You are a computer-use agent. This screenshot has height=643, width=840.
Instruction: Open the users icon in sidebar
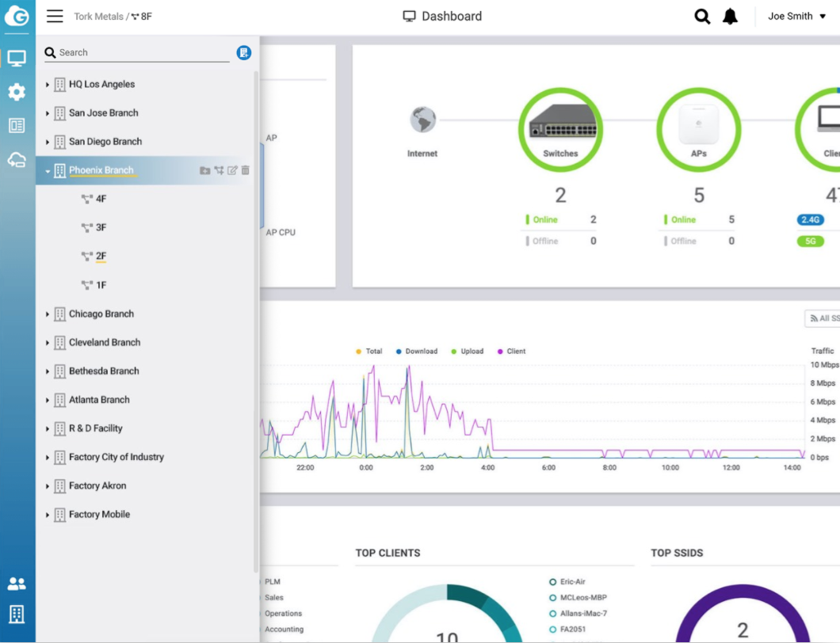point(17,584)
